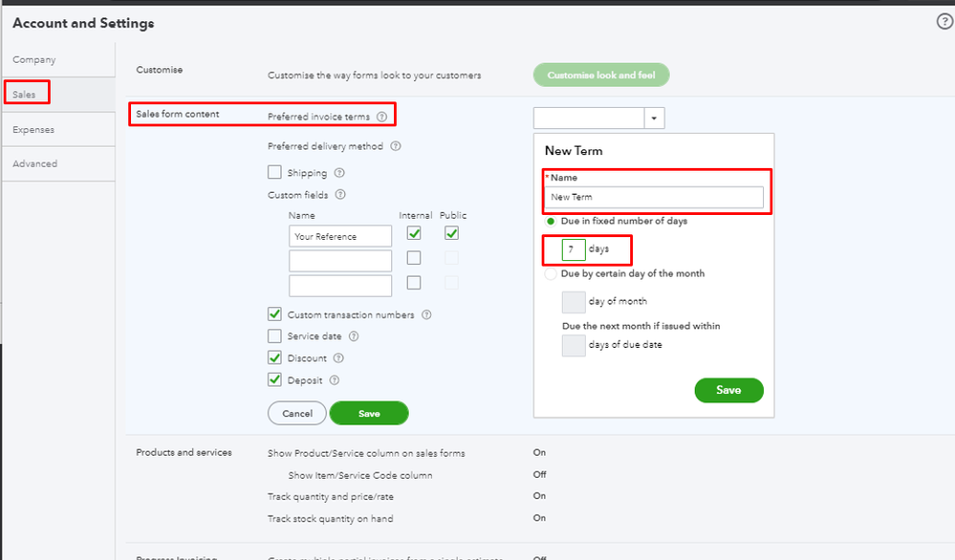Click help icon next to Discount

click(x=339, y=358)
